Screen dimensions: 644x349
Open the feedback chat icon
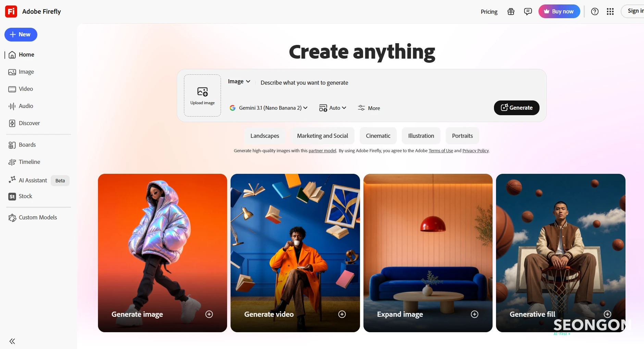pos(528,12)
